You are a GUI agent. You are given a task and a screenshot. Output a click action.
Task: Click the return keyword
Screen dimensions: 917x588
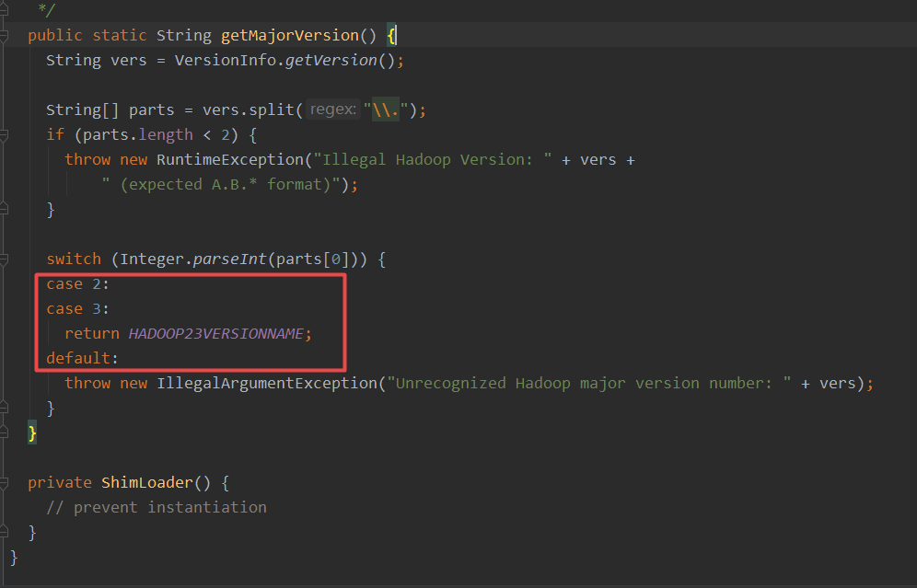92,333
